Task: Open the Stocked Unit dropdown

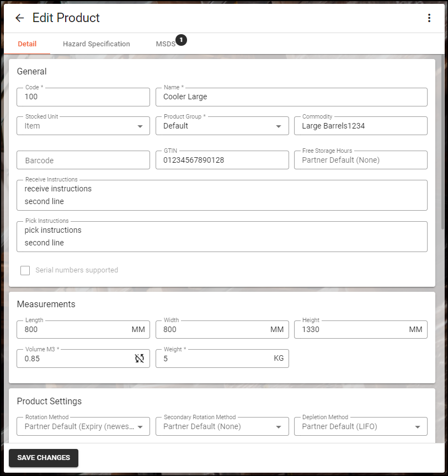Action: (83, 126)
